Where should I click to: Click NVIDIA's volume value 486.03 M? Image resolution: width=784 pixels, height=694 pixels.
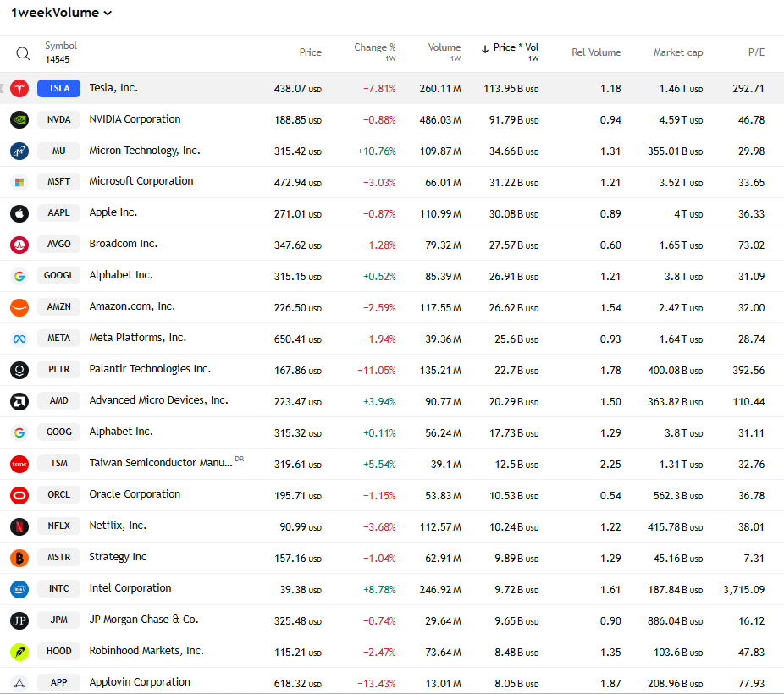tap(440, 120)
